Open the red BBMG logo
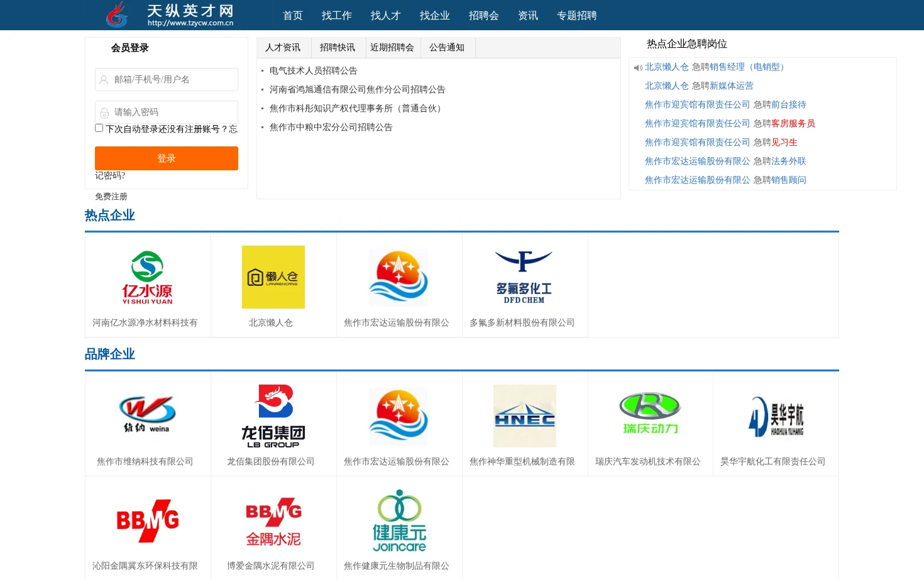924x580 pixels. [x=148, y=520]
